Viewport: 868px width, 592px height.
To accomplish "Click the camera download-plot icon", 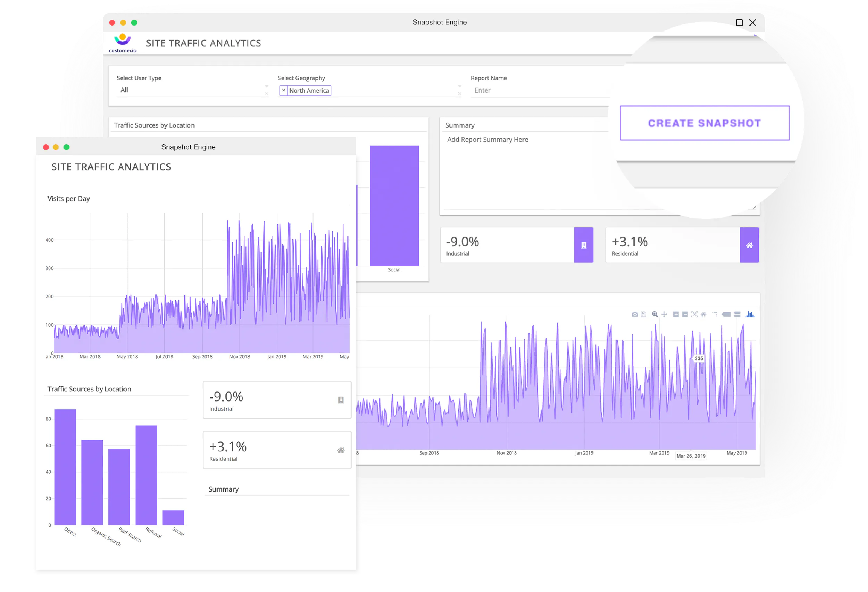I will tap(635, 315).
